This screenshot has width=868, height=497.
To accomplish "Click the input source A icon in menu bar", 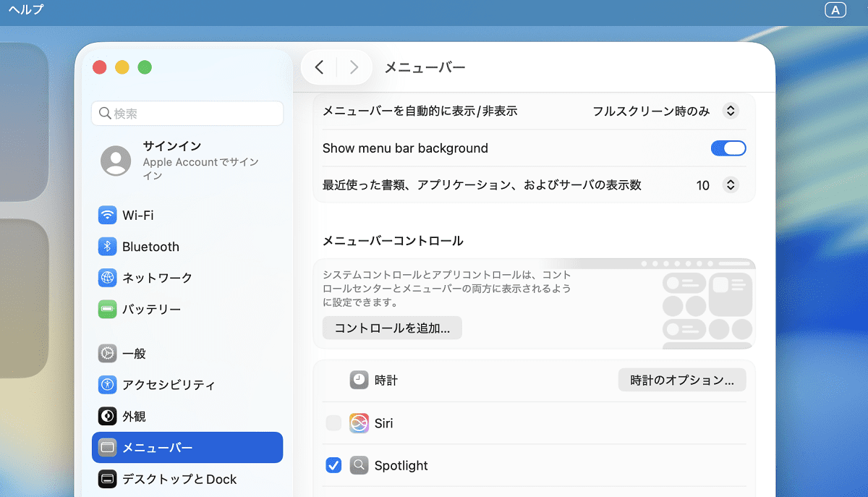I will pyautogui.click(x=835, y=10).
